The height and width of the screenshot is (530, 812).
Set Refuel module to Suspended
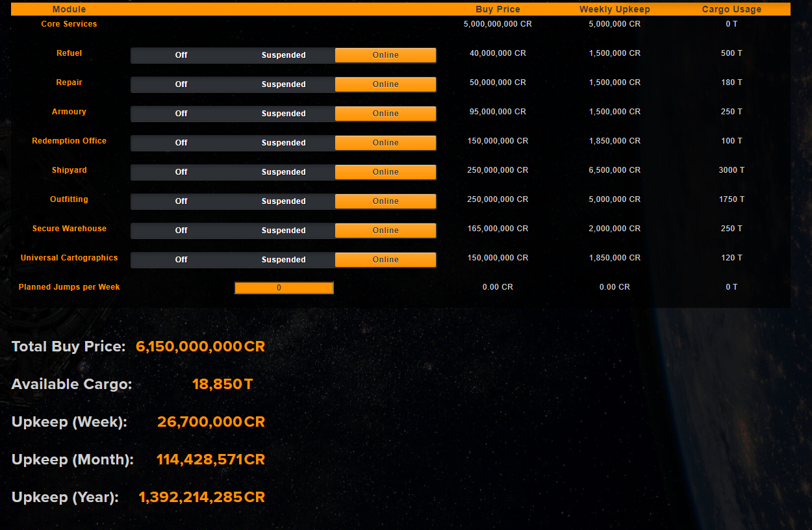283,55
